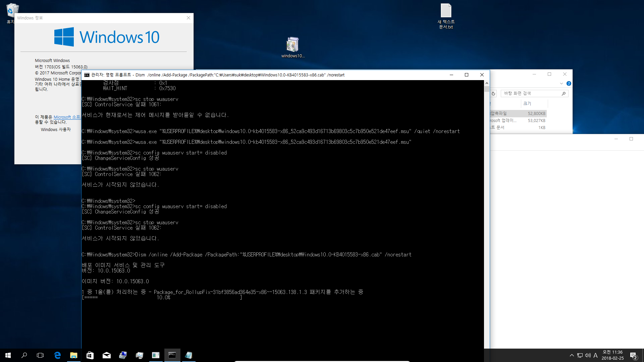Close the Explorer window

pyautogui.click(x=565, y=74)
